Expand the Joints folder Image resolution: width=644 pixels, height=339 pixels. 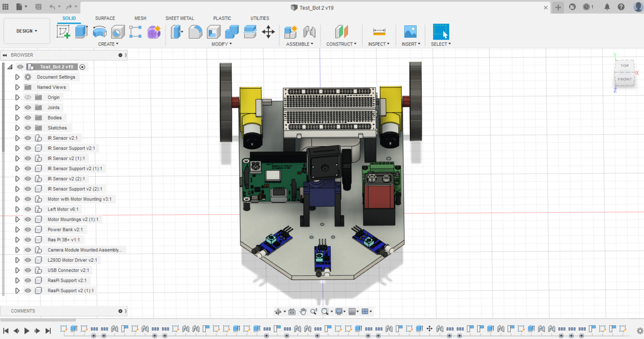18,107
